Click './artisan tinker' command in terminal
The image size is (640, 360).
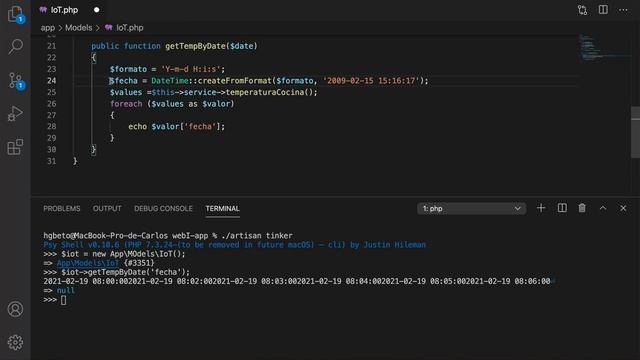pos(257,236)
